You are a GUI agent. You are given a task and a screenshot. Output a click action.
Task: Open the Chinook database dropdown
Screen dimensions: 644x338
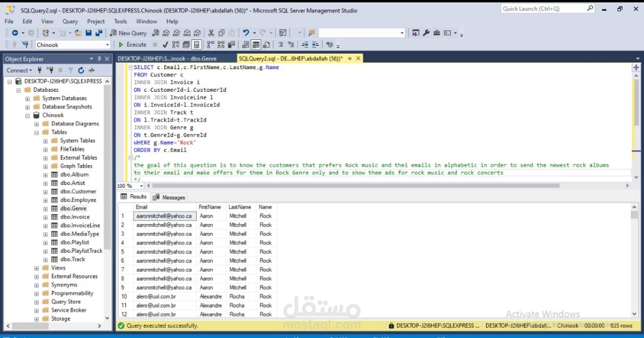[x=107, y=45]
